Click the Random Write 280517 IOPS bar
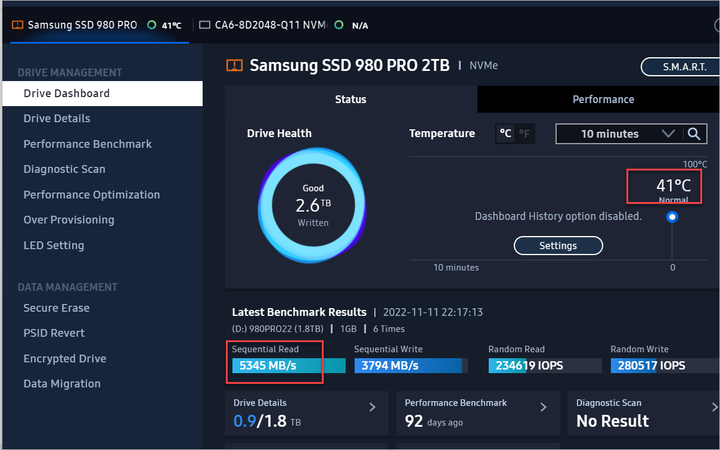The width and height of the screenshot is (720, 450). [665, 366]
